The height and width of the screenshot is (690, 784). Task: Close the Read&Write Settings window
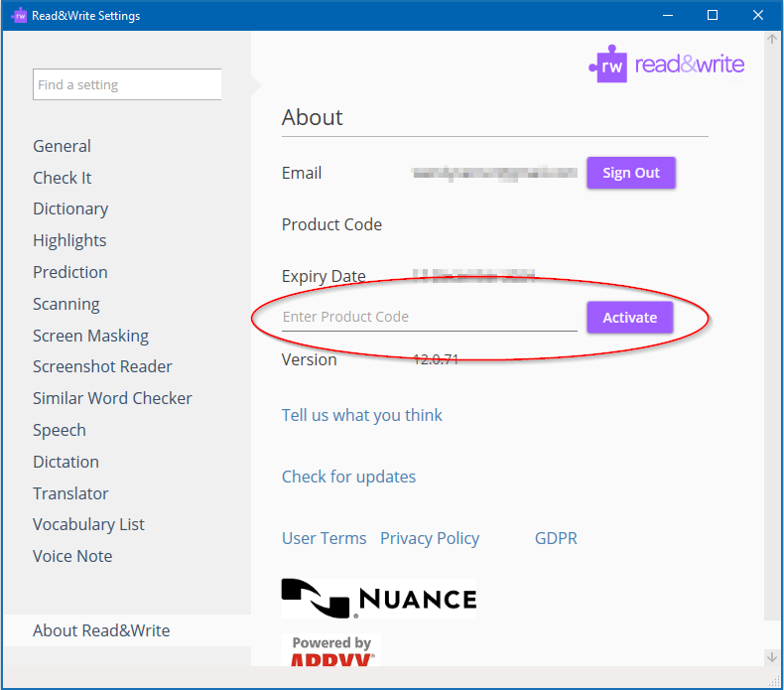point(758,16)
